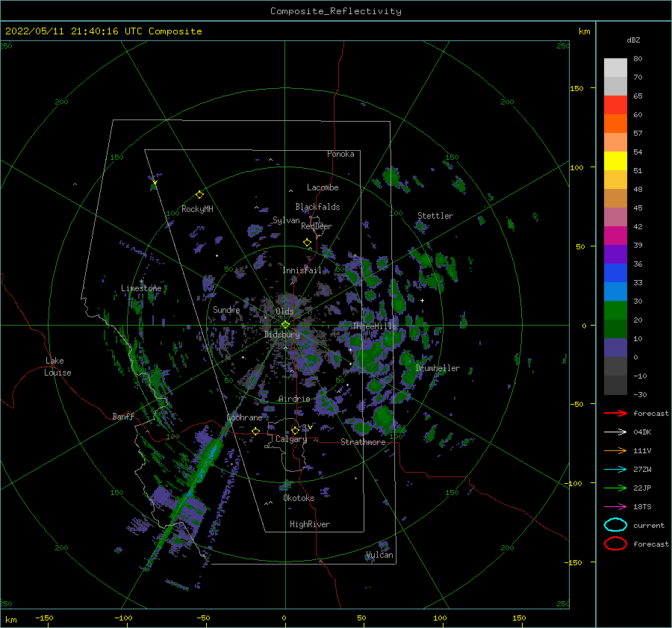The image size is (672, 628).
Task: Click the cyan 27ZW arrow in legend
Action: (x=615, y=470)
